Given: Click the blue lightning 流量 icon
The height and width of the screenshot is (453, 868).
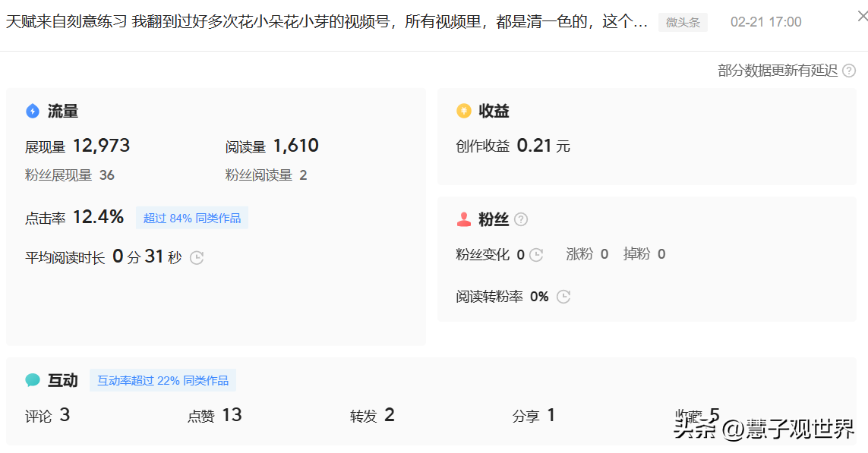Looking at the screenshot, I should [x=33, y=112].
